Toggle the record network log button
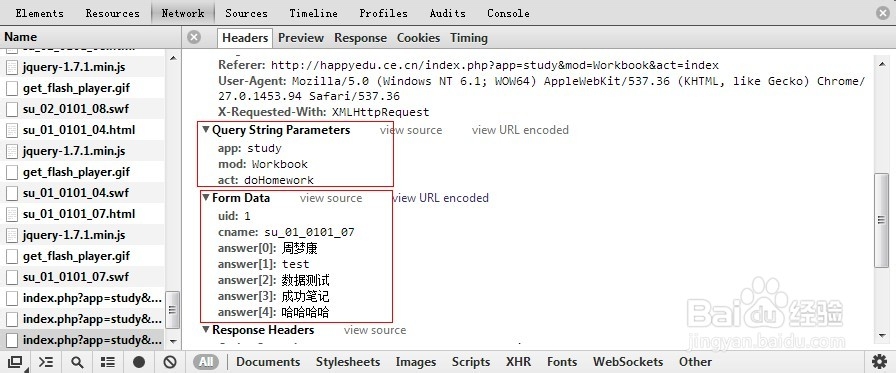 (139, 362)
